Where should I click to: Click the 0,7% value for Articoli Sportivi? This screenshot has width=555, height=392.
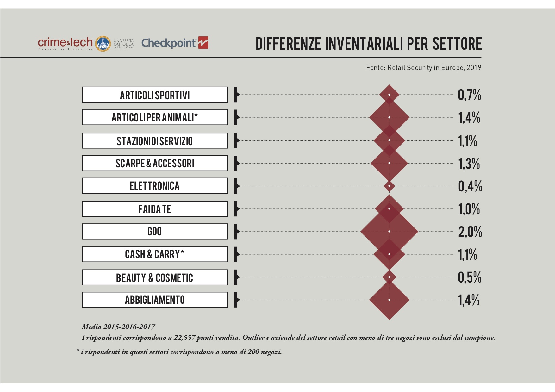click(x=469, y=95)
